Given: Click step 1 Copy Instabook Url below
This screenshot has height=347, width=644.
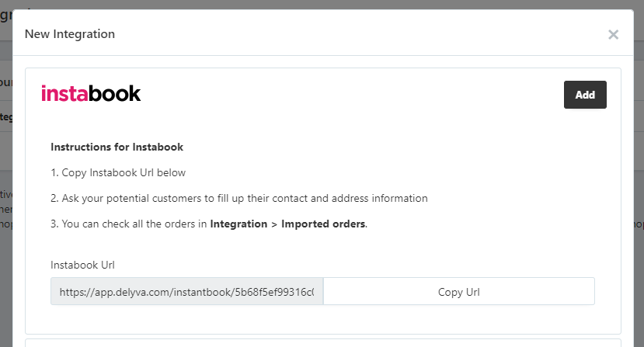Looking at the screenshot, I should (118, 173).
